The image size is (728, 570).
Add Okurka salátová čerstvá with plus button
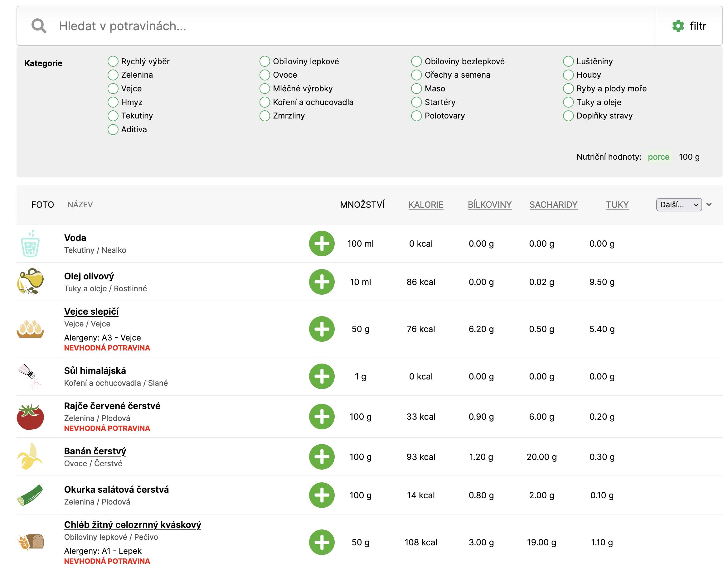pyautogui.click(x=322, y=495)
